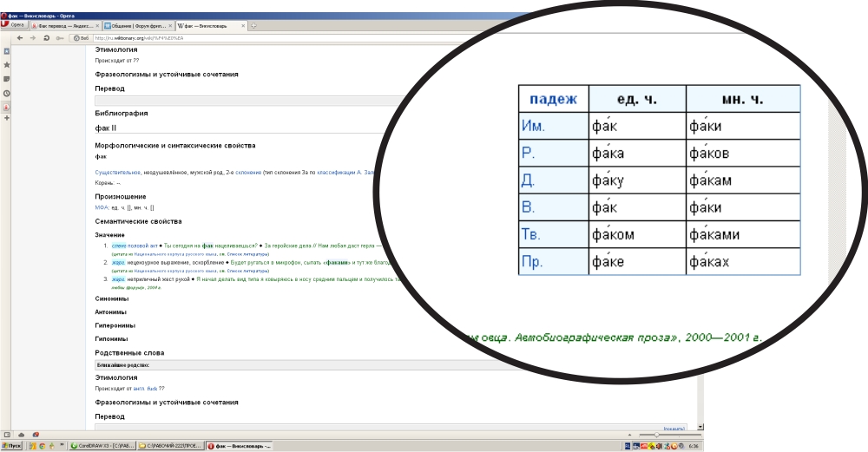
Task: Click the 'Морфологические и синтаксические свойства' heading
Action: pyautogui.click(x=175, y=146)
